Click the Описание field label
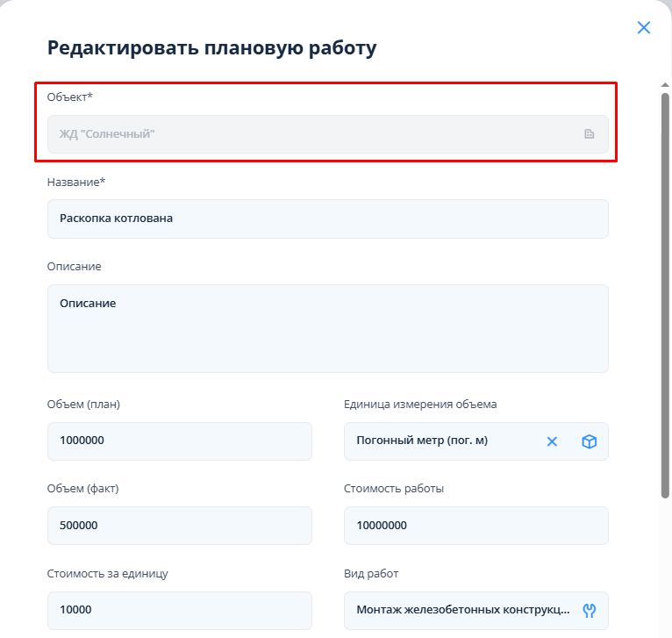The image size is (672, 638). pos(74,266)
